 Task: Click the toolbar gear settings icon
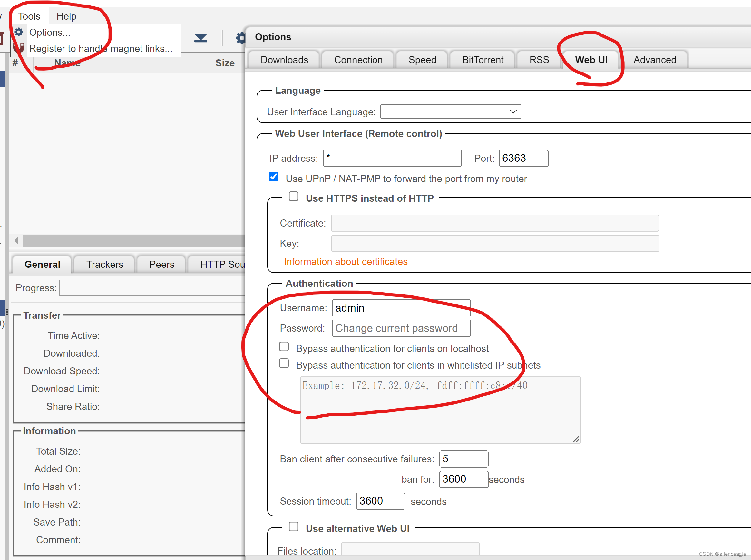pyautogui.click(x=241, y=38)
